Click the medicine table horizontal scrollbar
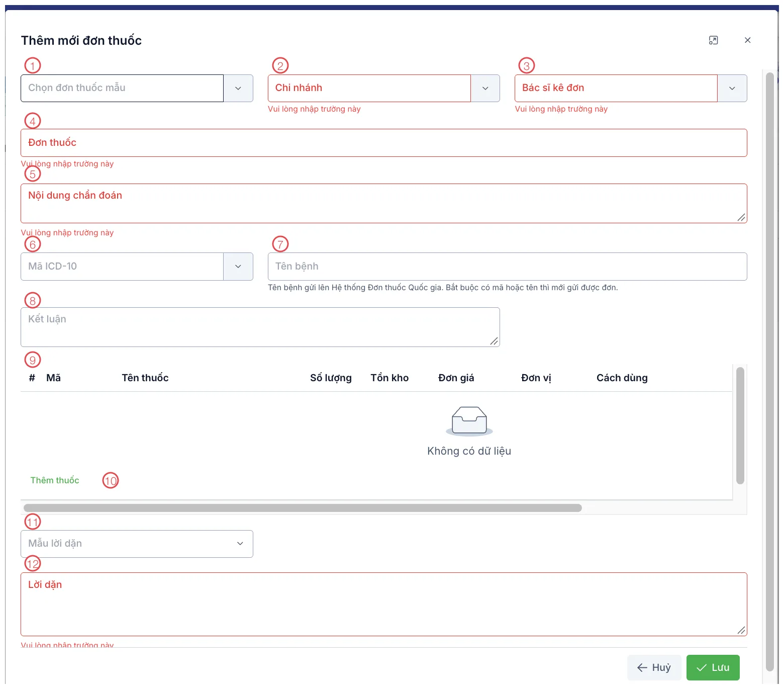Image resolution: width=784 pixels, height=689 pixels. click(303, 508)
